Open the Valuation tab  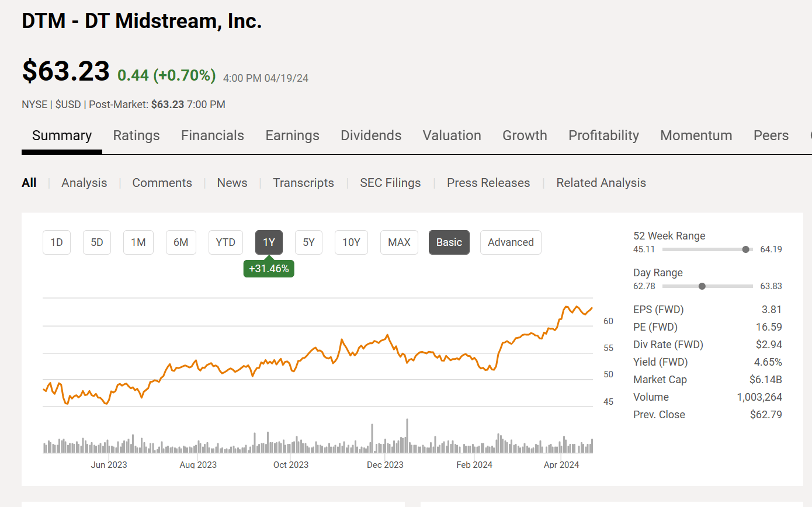452,135
